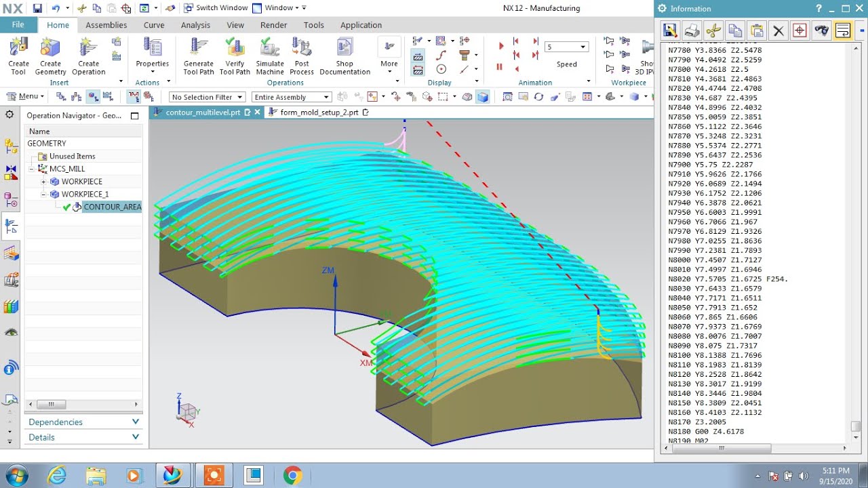Open the Application ribbon tab
The image size is (868, 488).
tap(361, 25)
